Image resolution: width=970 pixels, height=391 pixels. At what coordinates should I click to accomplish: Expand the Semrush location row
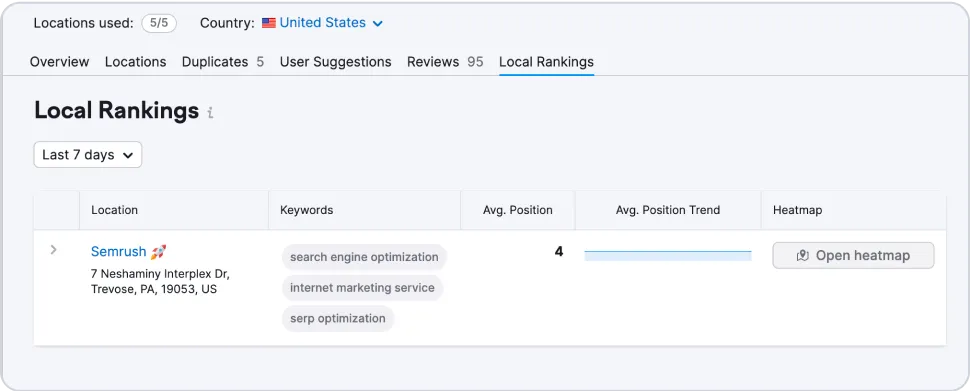[x=54, y=249]
